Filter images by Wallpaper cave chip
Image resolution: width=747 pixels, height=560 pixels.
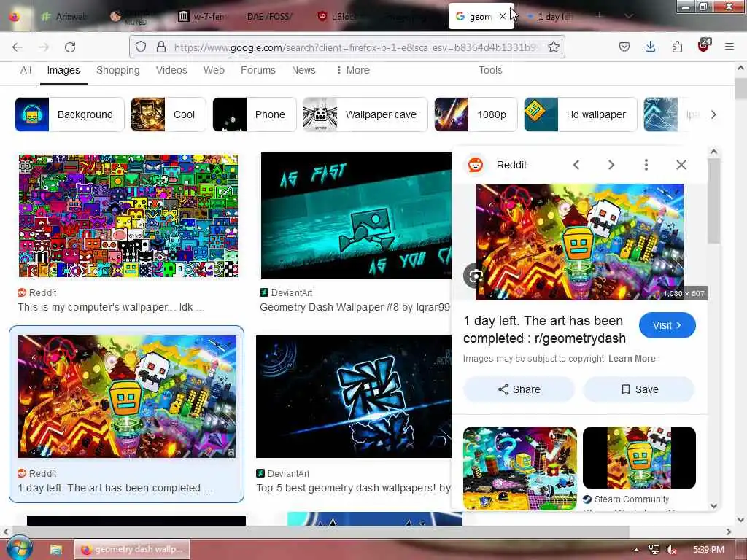click(x=365, y=114)
